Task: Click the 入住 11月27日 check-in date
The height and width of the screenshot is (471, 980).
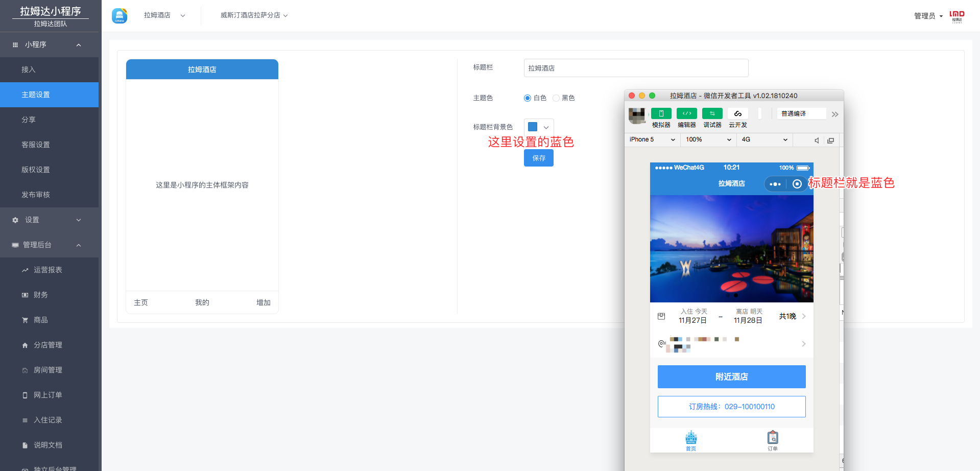Action: [x=693, y=316]
